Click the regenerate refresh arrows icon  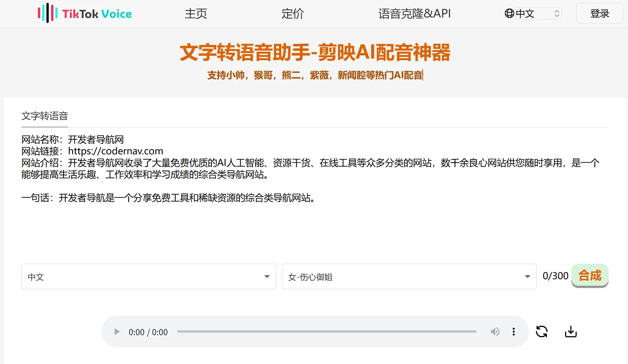point(542,332)
